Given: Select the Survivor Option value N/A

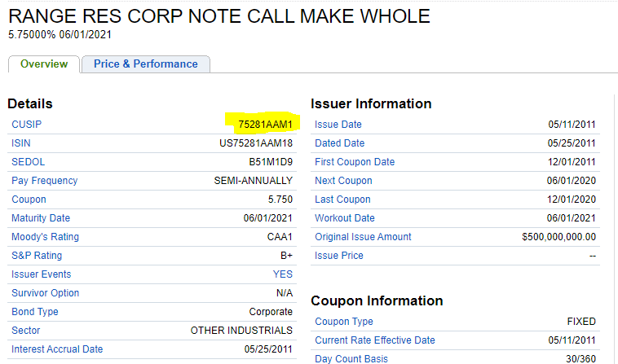Looking at the screenshot, I should coord(285,293).
